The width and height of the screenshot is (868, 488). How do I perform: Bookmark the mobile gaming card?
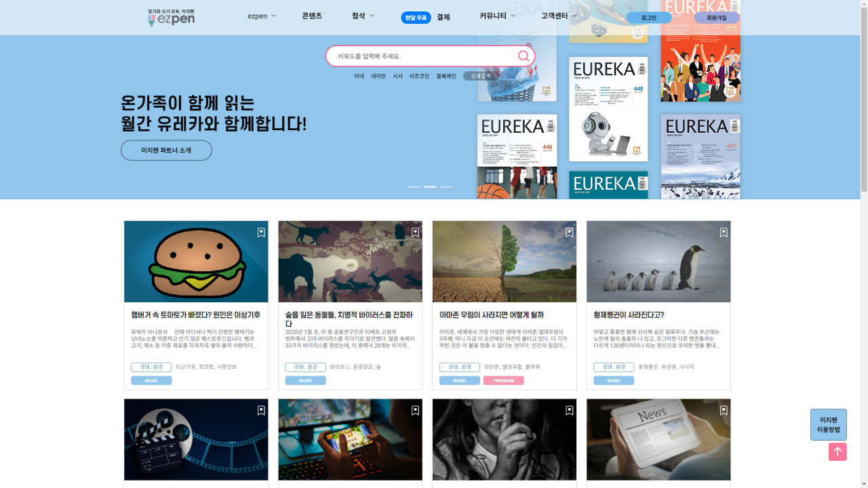click(x=415, y=410)
